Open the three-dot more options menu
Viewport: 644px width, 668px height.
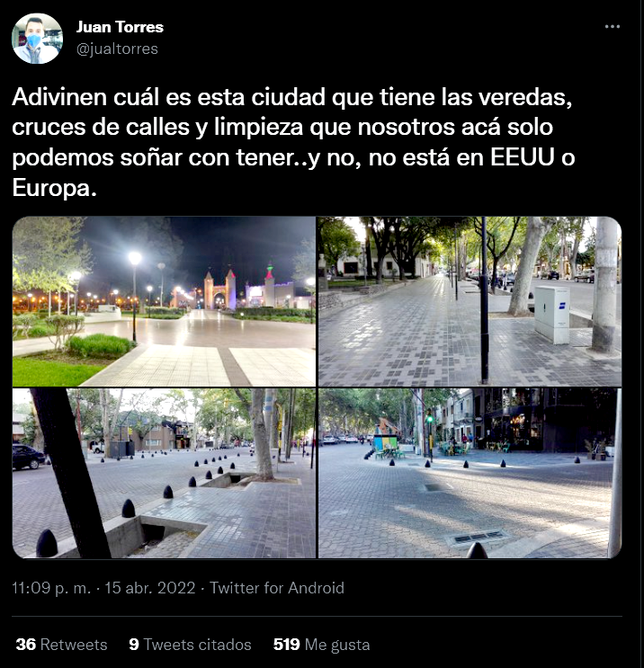[x=612, y=27]
